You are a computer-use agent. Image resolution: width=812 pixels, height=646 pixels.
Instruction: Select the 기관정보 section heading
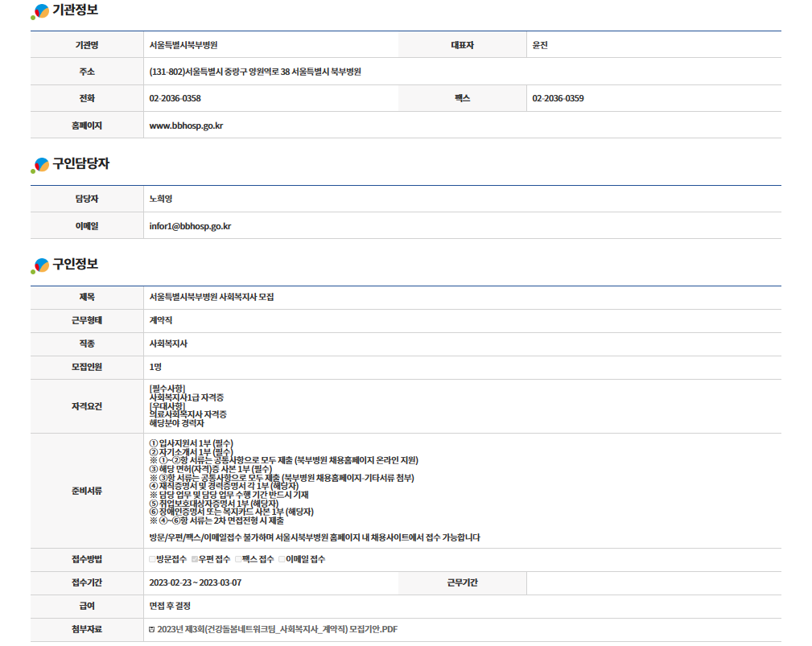[75, 10]
